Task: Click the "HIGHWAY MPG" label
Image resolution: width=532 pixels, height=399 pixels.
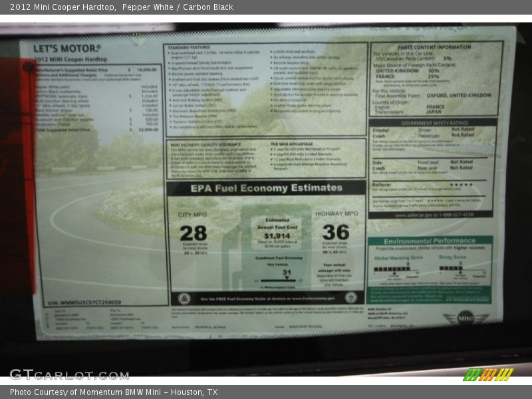Action: click(336, 213)
